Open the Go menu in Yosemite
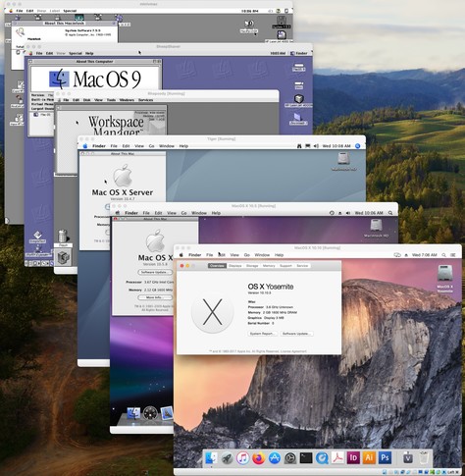The image size is (465, 476). [x=247, y=255]
